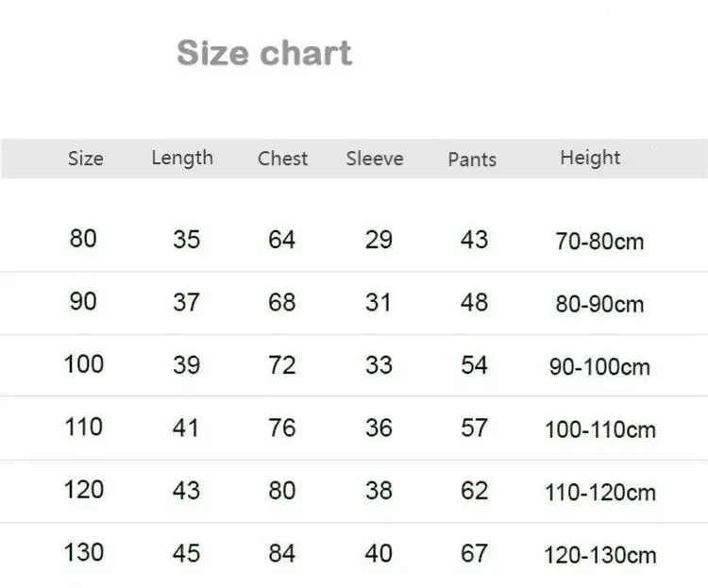Click chest value 64 in size 80 row

[281, 240]
